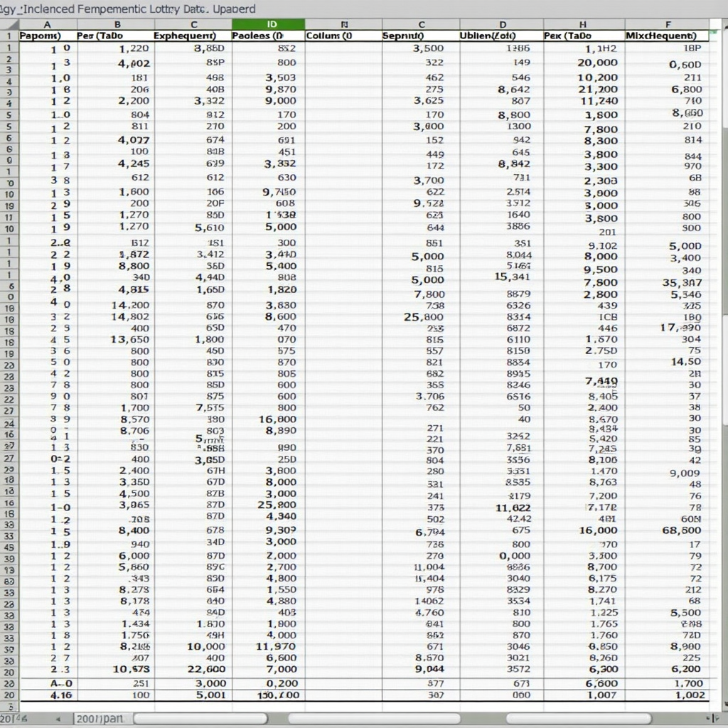Select column D header
The image size is (728, 728).
pyautogui.click(x=503, y=24)
